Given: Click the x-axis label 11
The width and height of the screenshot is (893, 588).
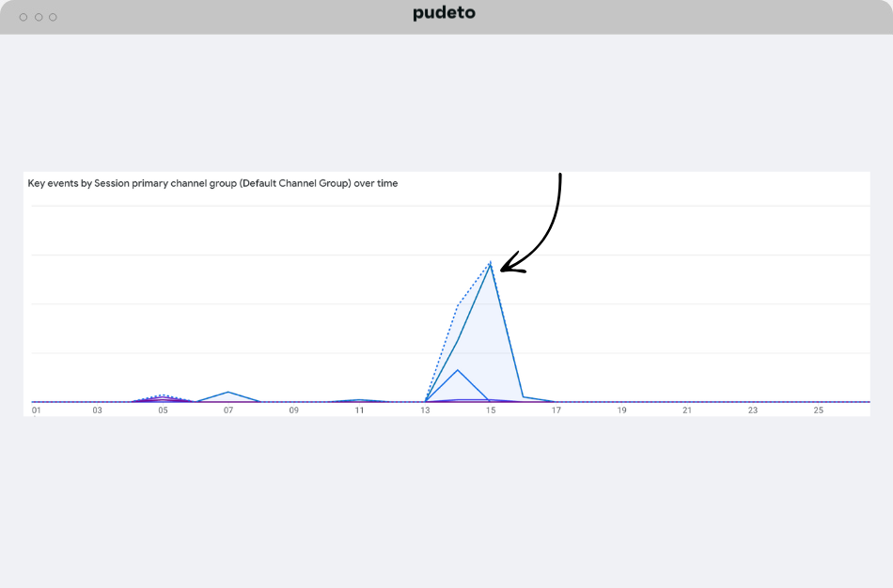Looking at the screenshot, I should (x=359, y=410).
